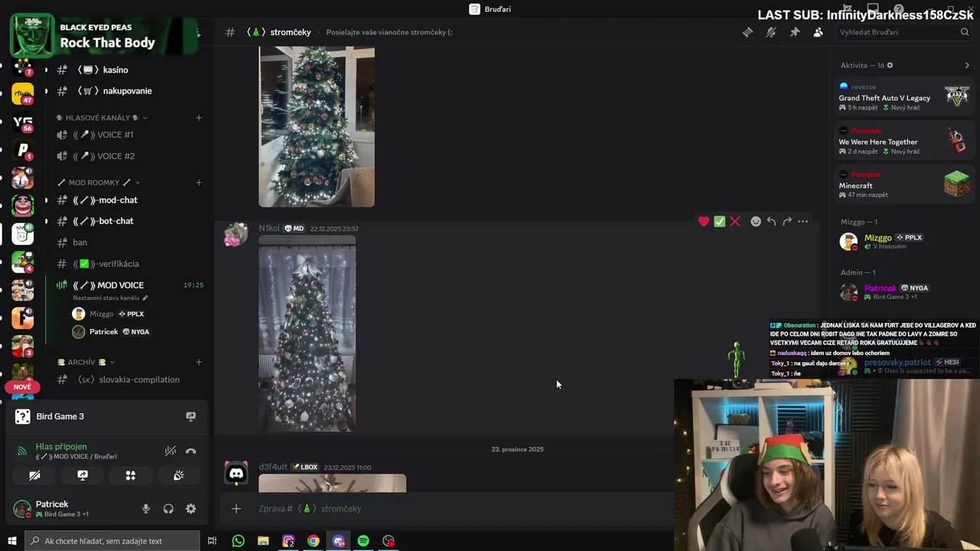The width and height of the screenshot is (980, 551).
Task: Open the Threads icon in channel header
Action: click(748, 32)
